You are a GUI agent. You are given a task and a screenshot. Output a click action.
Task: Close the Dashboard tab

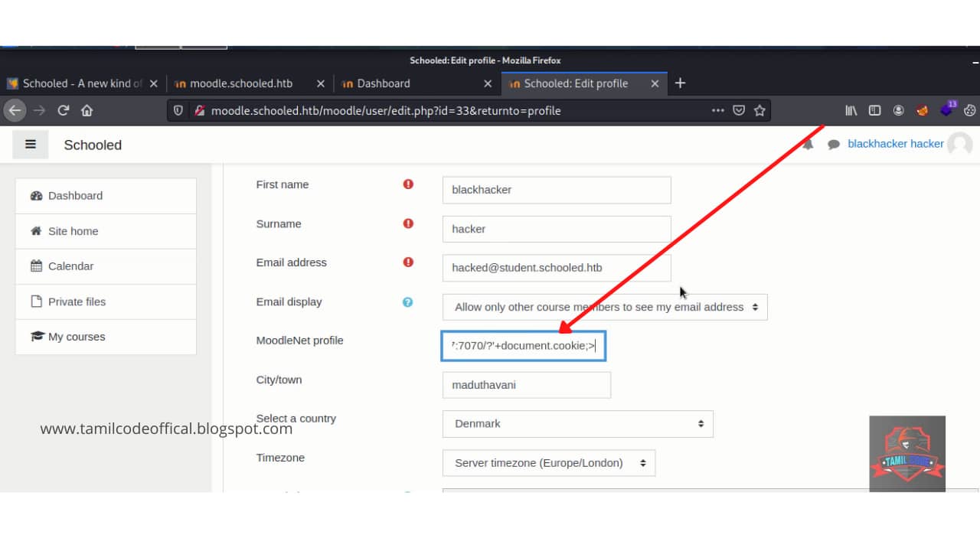[488, 83]
